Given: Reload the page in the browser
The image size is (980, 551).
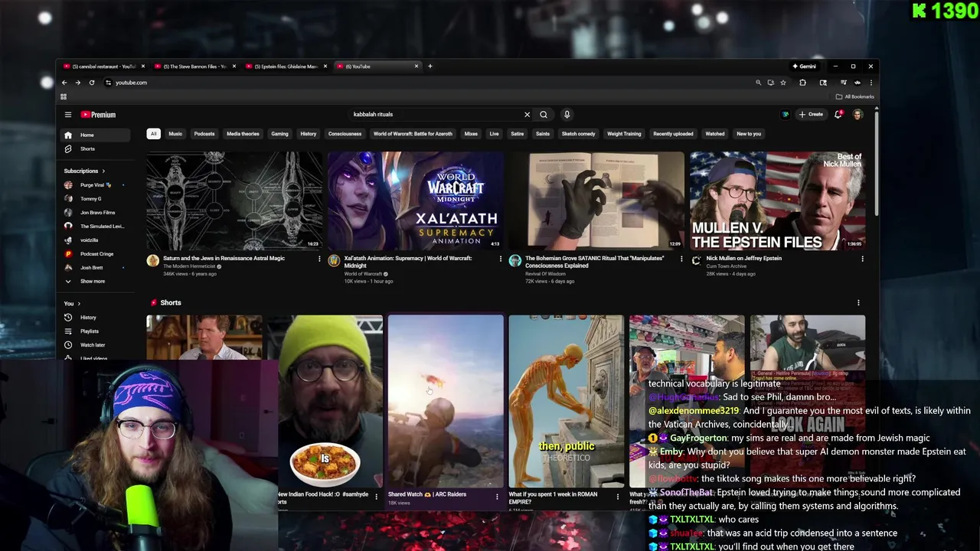Looking at the screenshot, I should (x=92, y=83).
